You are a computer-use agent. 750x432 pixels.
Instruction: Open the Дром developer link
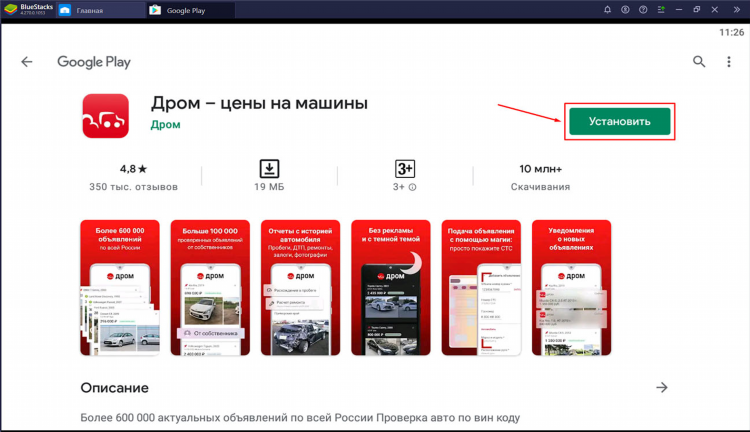tap(165, 124)
